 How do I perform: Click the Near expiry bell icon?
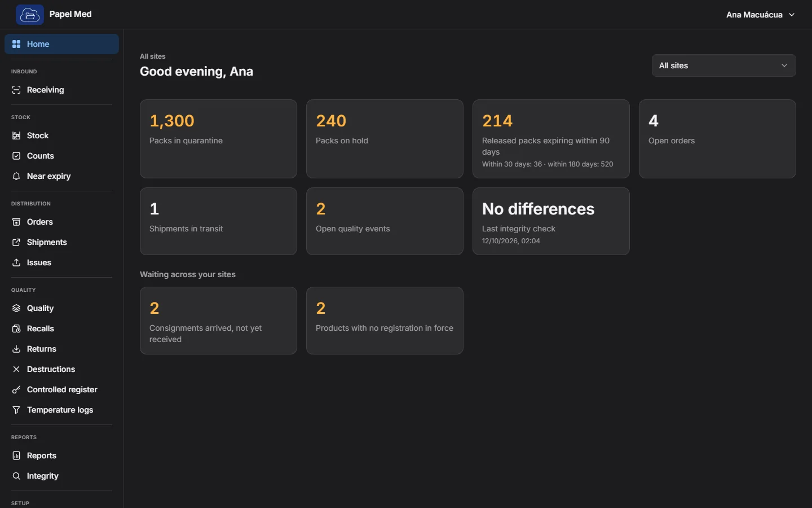(x=16, y=176)
